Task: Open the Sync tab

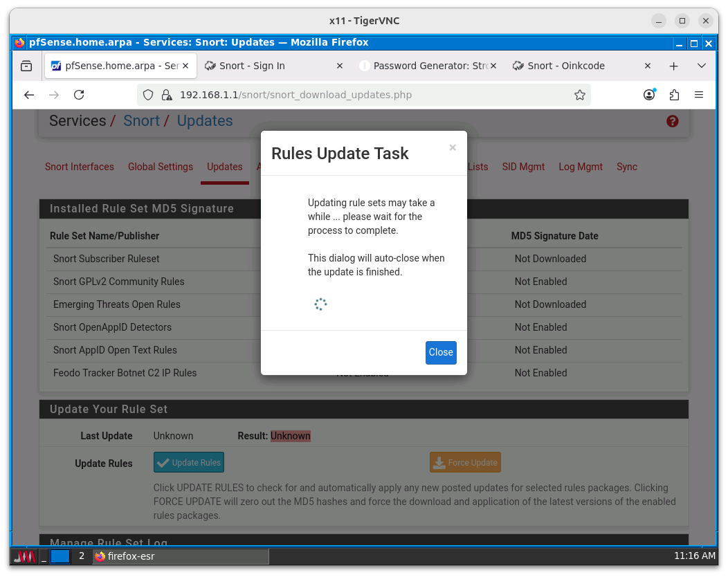Action: [627, 167]
